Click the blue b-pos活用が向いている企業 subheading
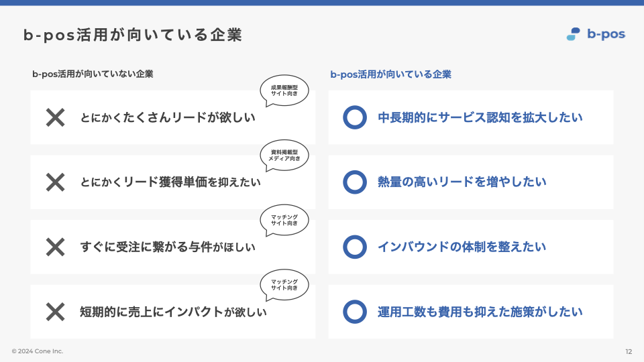The height and width of the screenshot is (362, 644). [x=390, y=74]
